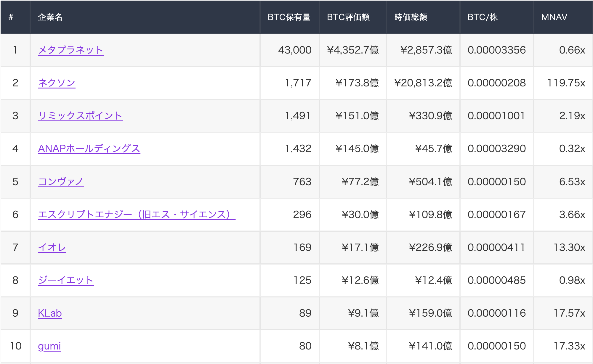Screen dimensions: 593x364
Task: Click the 0.00003356 BTC per share value
Action: pyautogui.click(x=497, y=50)
